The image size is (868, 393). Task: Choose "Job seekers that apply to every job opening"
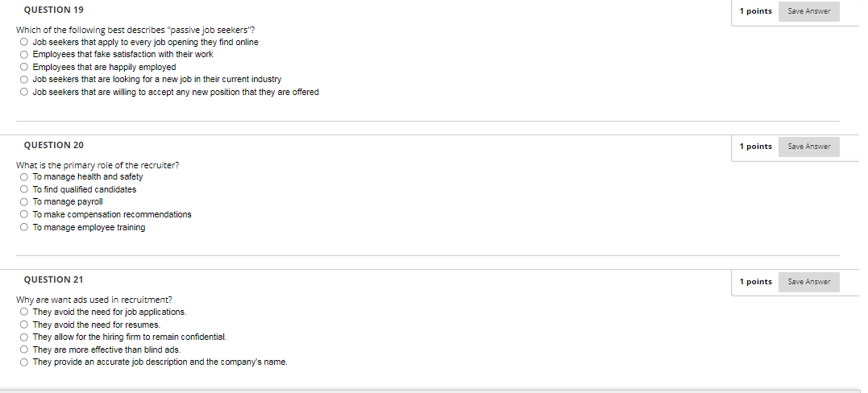(x=24, y=42)
